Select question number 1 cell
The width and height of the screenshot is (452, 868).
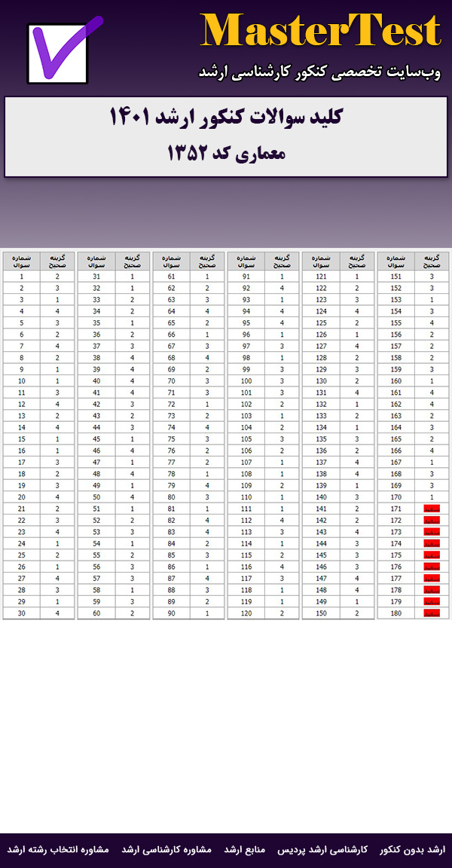(22, 277)
